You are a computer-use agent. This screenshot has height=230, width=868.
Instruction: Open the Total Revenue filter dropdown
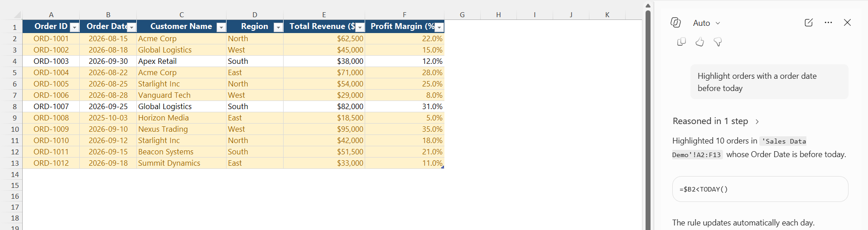360,28
